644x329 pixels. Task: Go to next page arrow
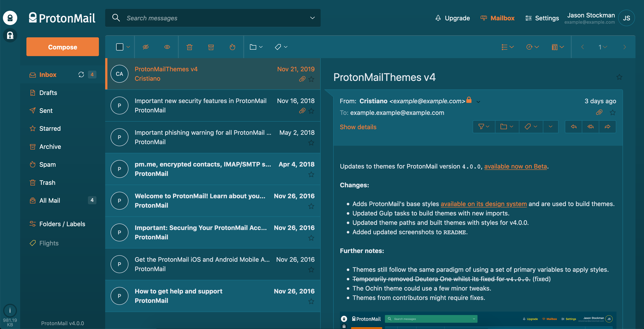pyautogui.click(x=625, y=47)
